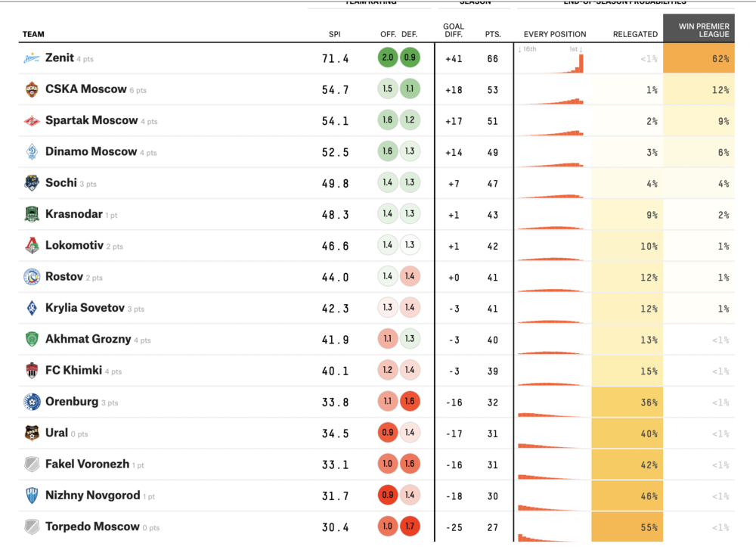Click the Spartak Moscow club logo
Viewport: 756px width, 553px height.
(31, 120)
